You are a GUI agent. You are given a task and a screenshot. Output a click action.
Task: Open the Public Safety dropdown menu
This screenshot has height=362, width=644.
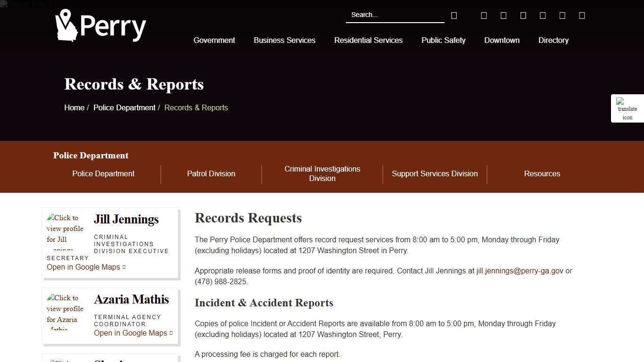(443, 41)
